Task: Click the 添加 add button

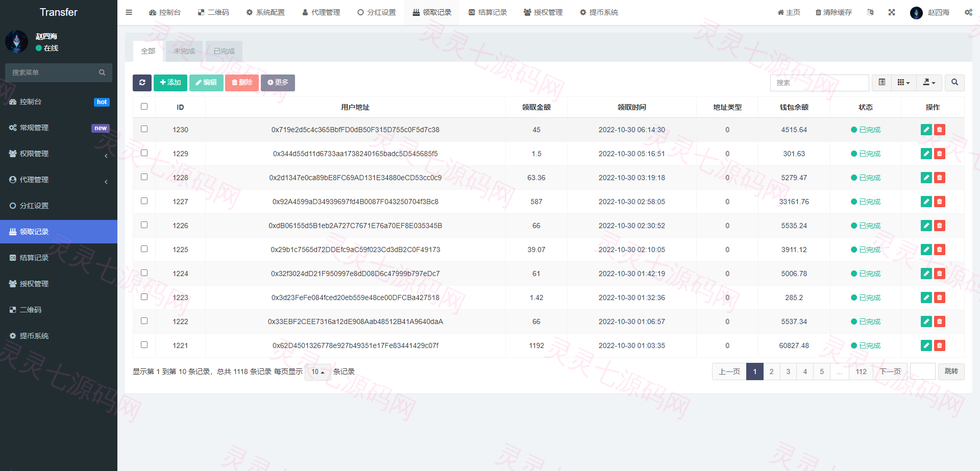Action: (170, 83)
